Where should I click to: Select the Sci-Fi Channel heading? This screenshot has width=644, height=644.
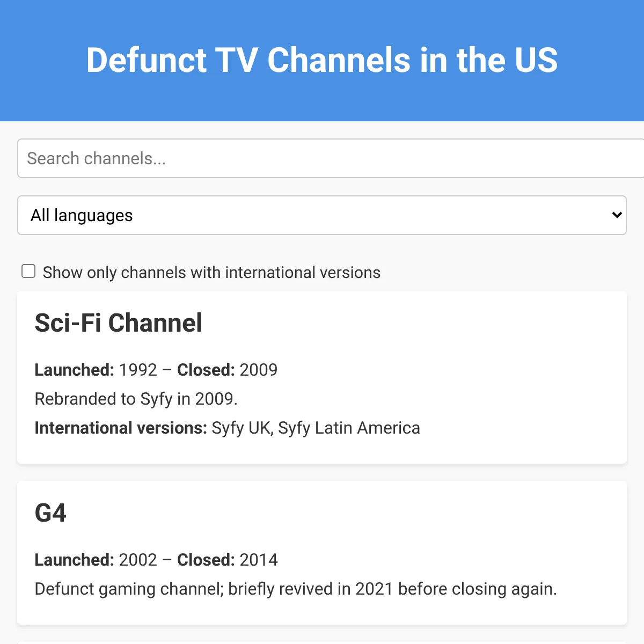click(x=118, y=323)
